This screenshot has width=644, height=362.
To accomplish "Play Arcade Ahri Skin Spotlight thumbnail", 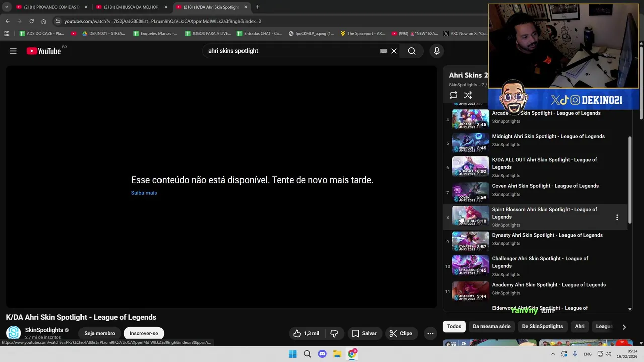I will tap(470, 120).
